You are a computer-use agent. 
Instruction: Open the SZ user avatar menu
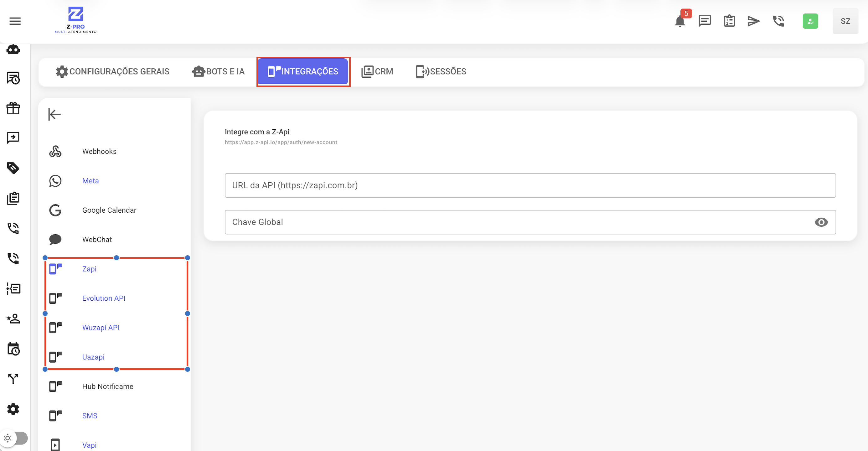click(x=845, y=21)
